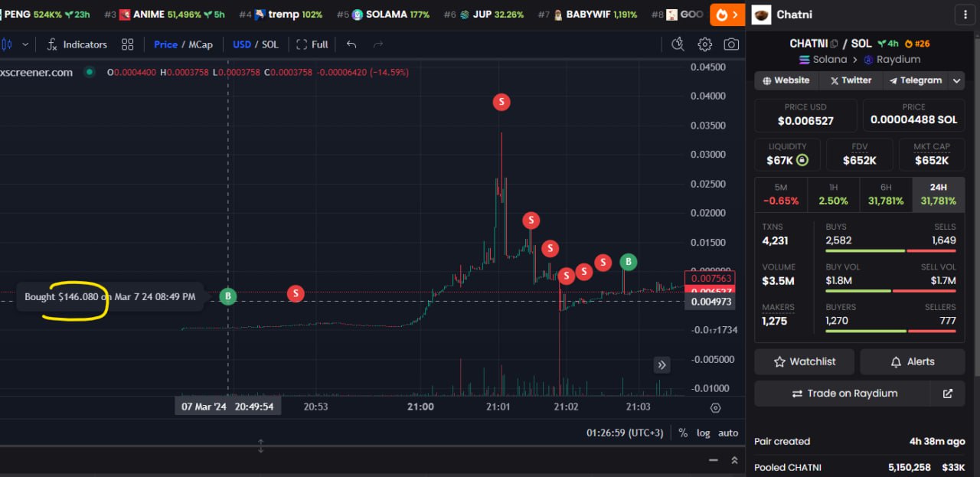Click the Chatni token avatar image

point(761,15)
